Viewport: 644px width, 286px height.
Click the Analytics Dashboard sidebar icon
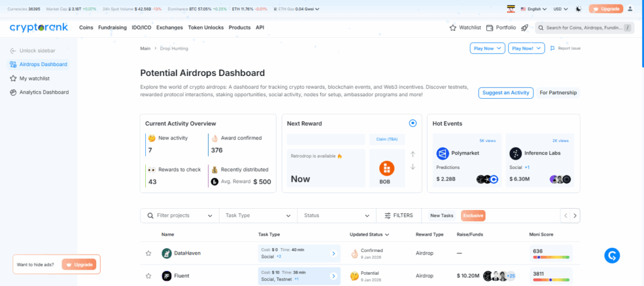[x=13, y=92]
